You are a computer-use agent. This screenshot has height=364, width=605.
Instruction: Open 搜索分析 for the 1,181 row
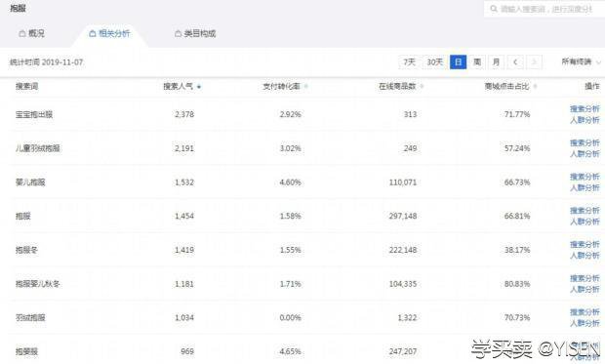click(x=585, y=278)
